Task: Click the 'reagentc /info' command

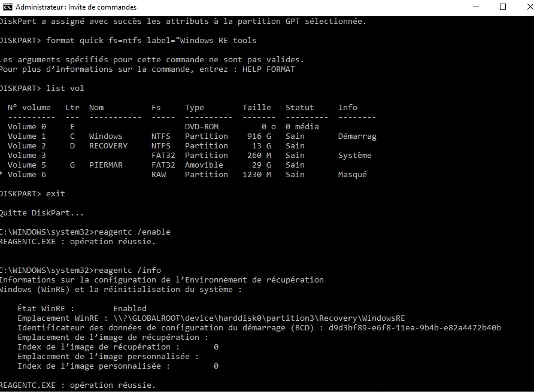Action: (x=128, y=270)
